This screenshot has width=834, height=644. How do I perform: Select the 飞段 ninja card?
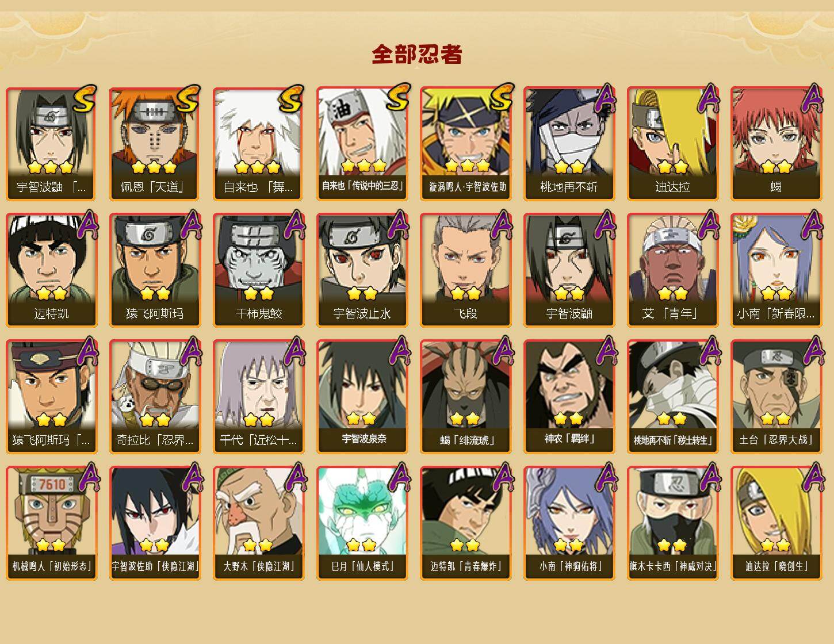click(x=465, y=270)
